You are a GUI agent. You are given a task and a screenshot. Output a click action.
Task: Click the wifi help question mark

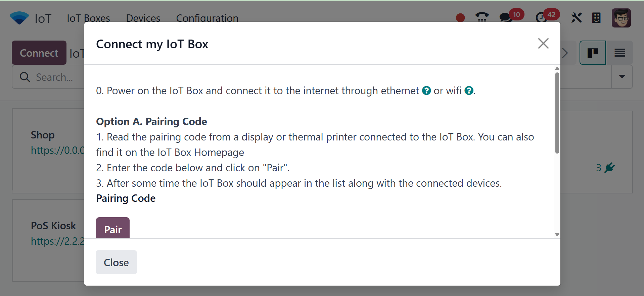point(469,91)
